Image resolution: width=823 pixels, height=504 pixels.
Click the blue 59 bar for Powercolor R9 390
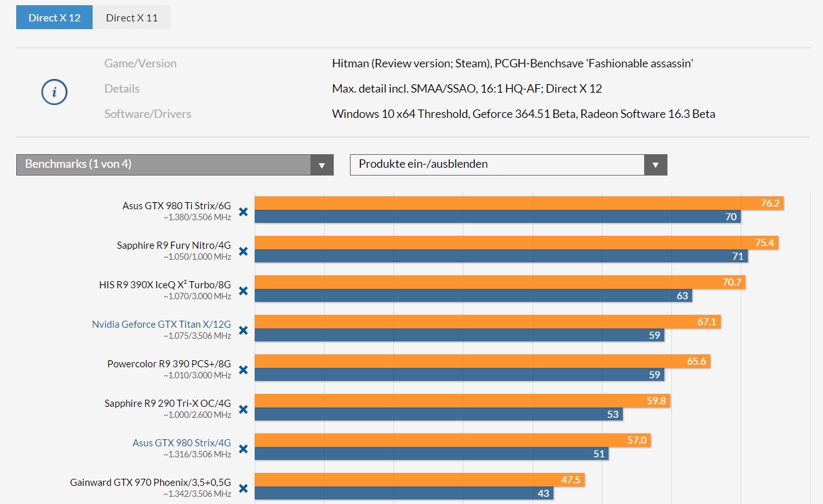[x=459, y=374]
